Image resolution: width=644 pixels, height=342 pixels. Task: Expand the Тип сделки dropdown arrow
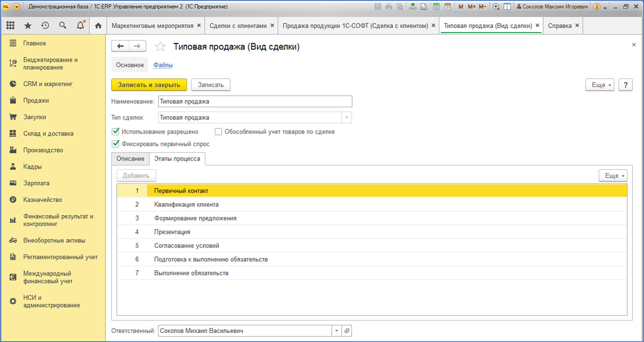pos(347,118)
